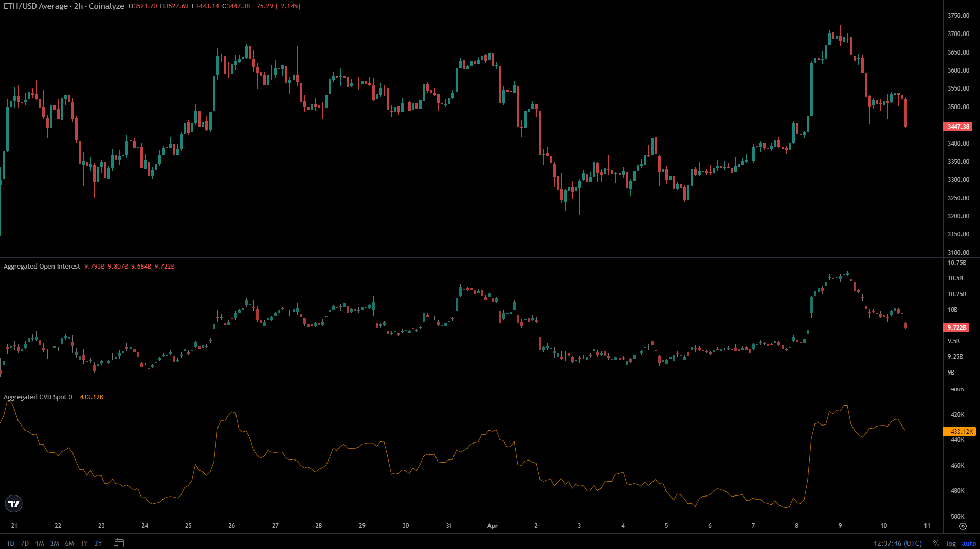Viewport: 980px width, 549px height.
Task: Select the 3Y time range
Action: (x=98, y=543)
